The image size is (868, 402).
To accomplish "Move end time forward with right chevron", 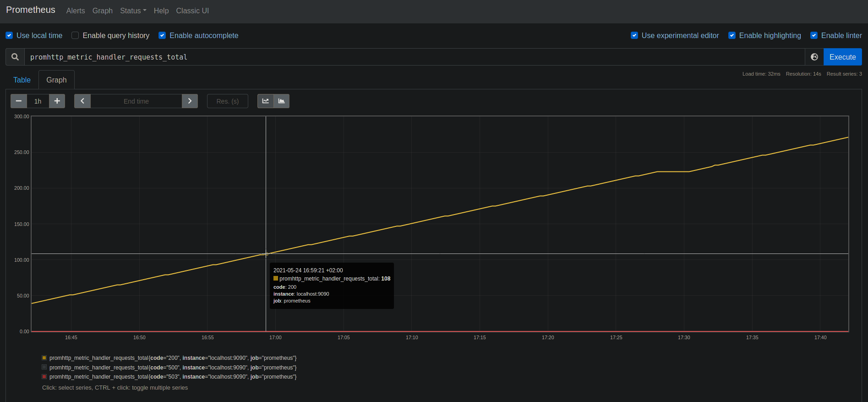I will pos(190,101).
